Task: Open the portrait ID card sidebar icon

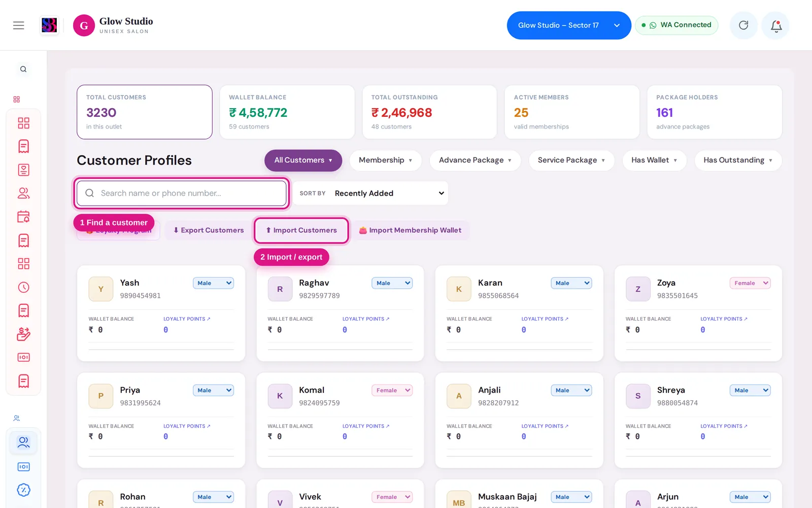Action: (23, 170)
